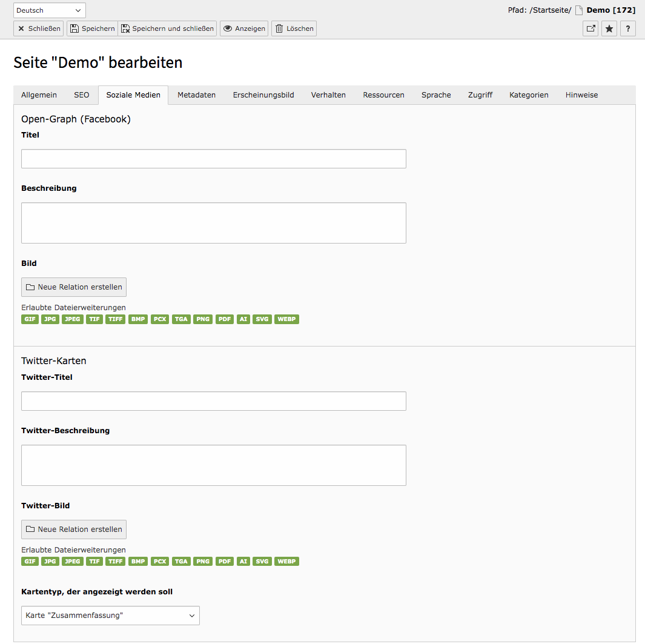Switch to the SEO tab

(x=81, y=95)
